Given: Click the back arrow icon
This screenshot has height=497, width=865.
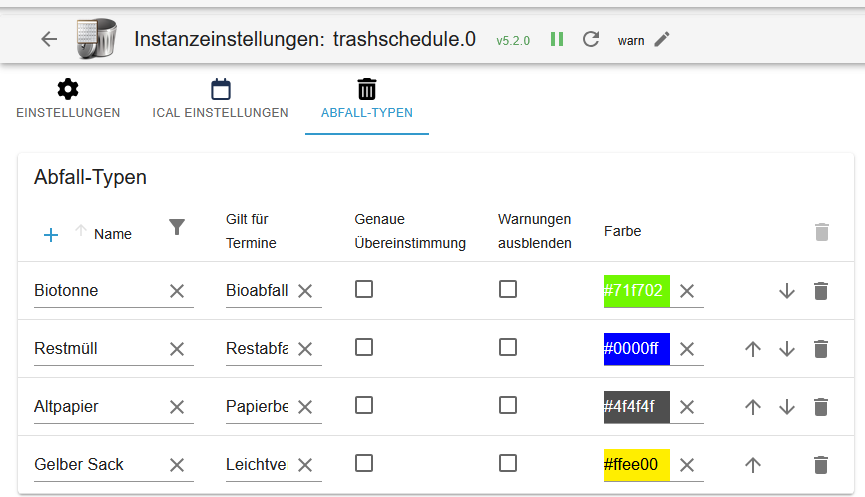Looking at the screenshot, I should click(x=49, y=39).
